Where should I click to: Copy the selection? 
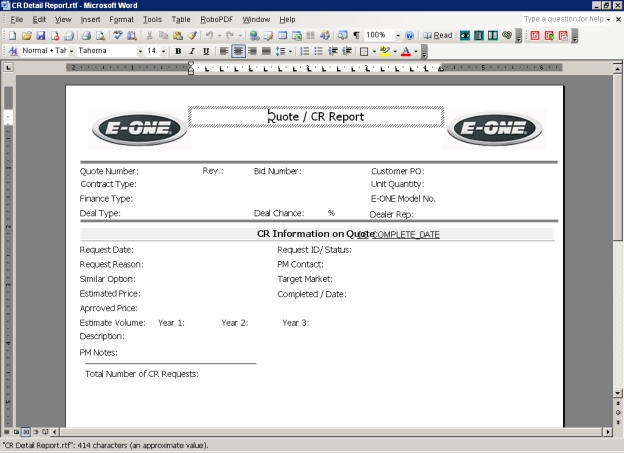click(x=163, y=35)
